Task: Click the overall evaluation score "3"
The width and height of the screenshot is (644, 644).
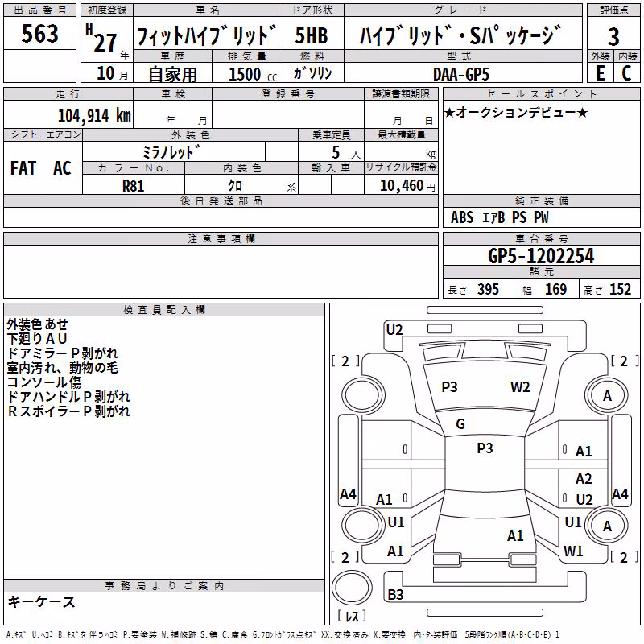Action: [x=613, y=36]
